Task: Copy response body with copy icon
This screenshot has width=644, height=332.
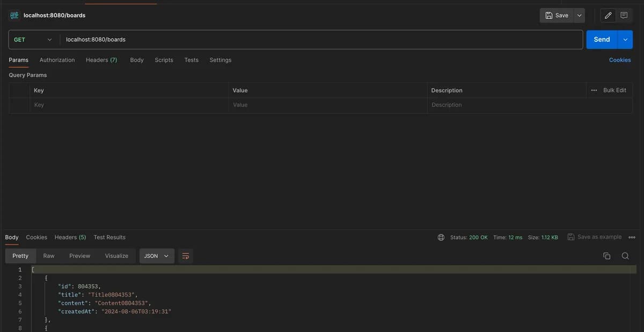Action: coord(607,256)
